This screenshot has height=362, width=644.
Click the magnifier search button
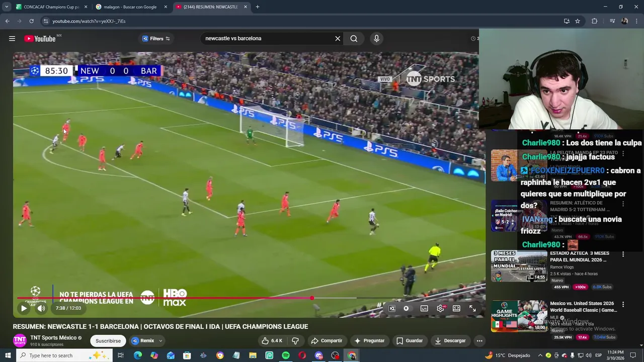[x=354, y=38]
